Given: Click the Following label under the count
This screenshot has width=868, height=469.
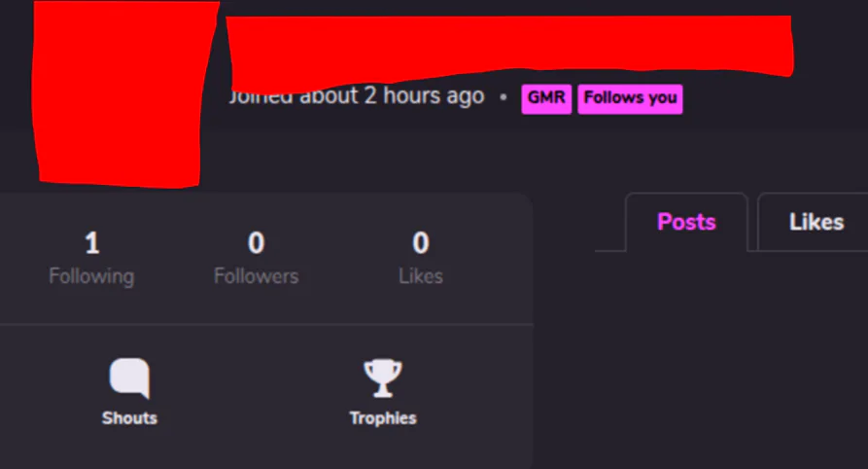Looking at the screenshot, I should tap(92, 276).
